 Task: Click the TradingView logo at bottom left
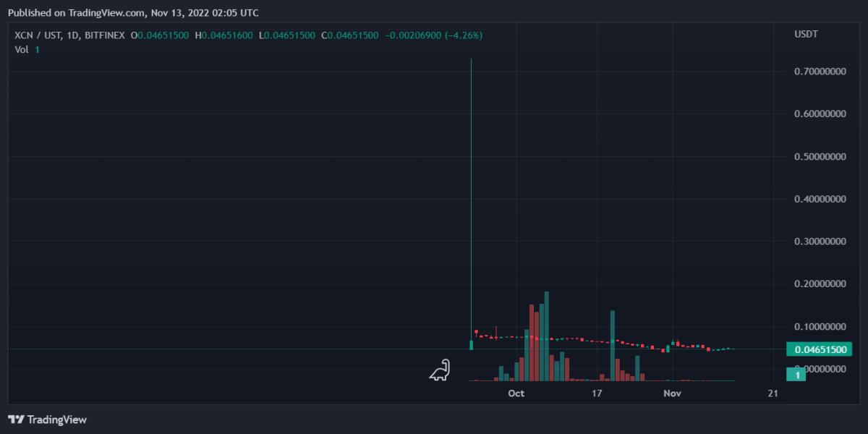point(47,420)
